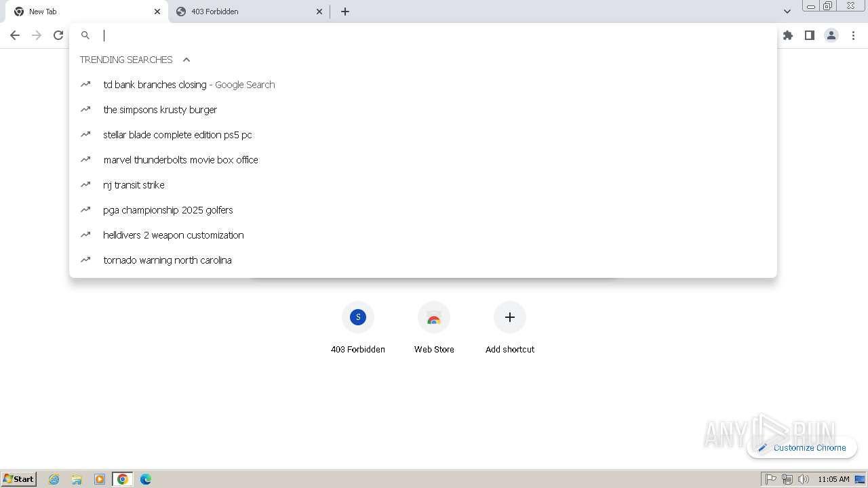The image size is (868, 488).
Task: Select suggestion pga championship 2025 golfers
Action: 423,210
